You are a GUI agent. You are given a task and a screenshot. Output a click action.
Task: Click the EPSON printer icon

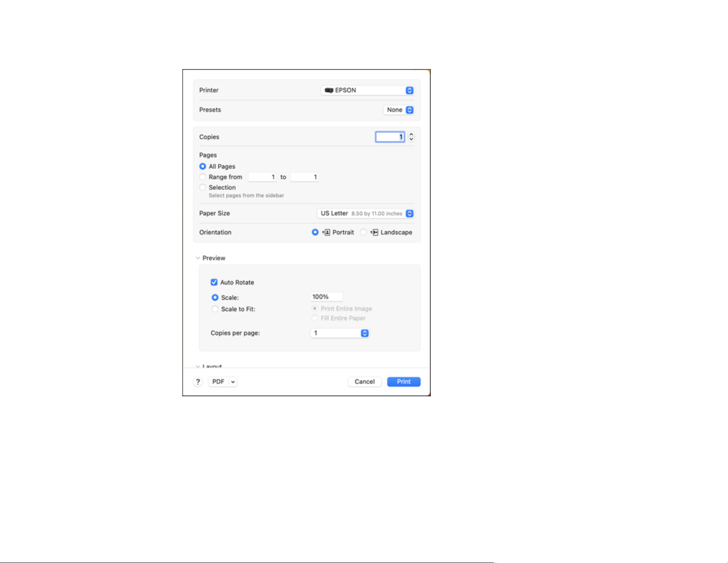(x=329, y=90)
